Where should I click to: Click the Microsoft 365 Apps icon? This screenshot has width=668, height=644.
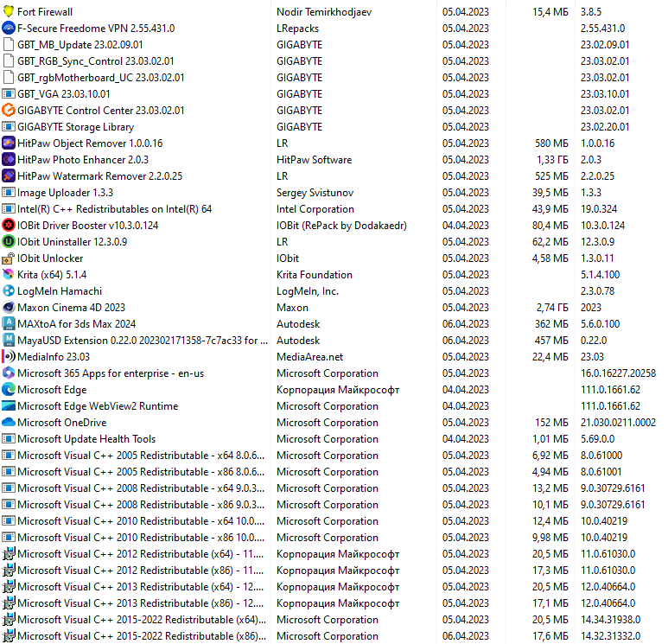[9, 373]
